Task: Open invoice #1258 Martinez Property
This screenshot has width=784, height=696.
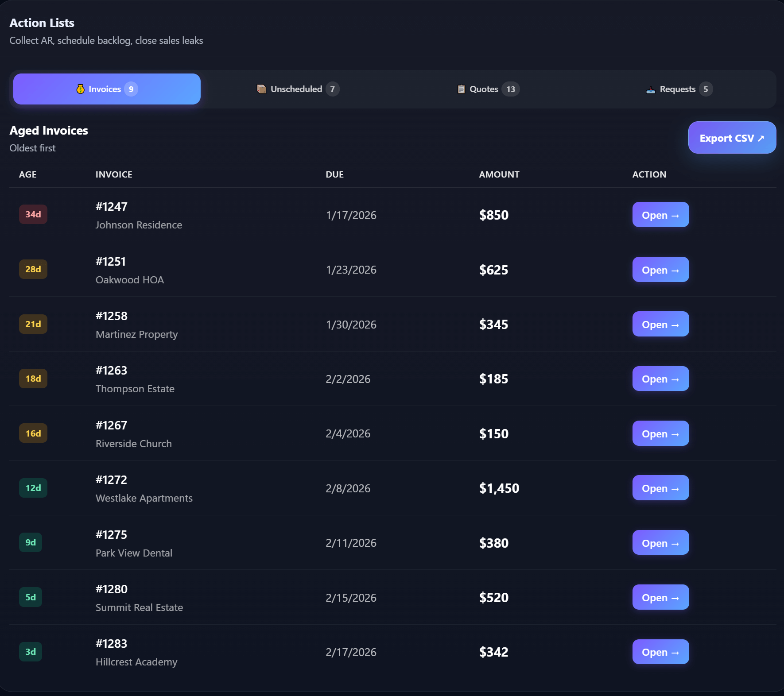Action: pyautogui.click(x=660, y=324)
